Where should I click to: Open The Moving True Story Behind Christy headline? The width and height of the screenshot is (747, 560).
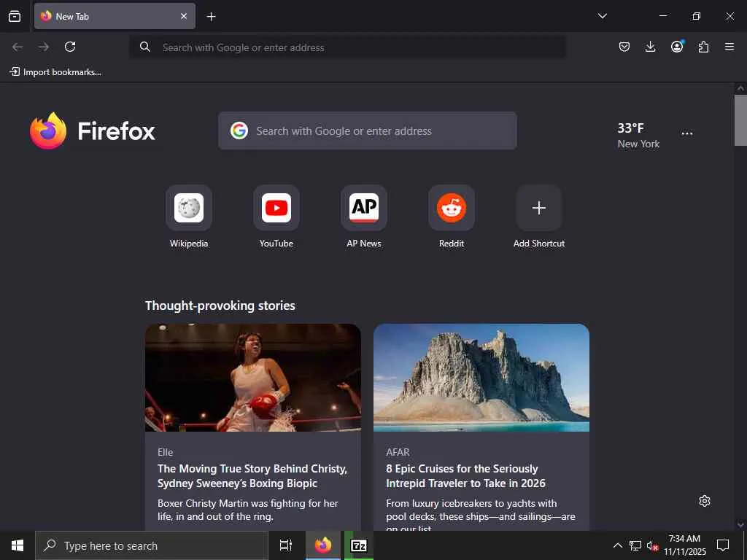[252, 475]
